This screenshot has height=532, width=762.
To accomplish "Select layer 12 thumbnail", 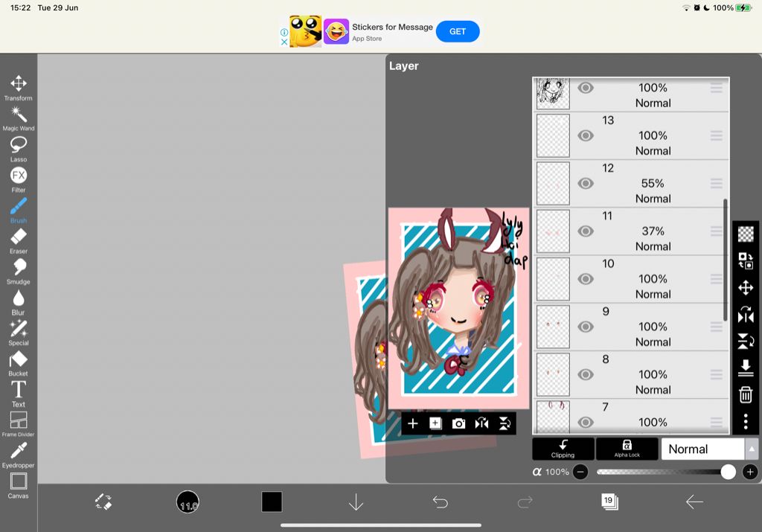I will [553, 183].
